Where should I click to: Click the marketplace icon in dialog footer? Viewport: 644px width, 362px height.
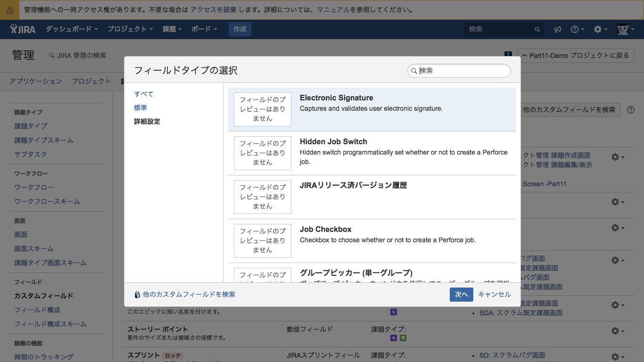click(x=137, y=295)
